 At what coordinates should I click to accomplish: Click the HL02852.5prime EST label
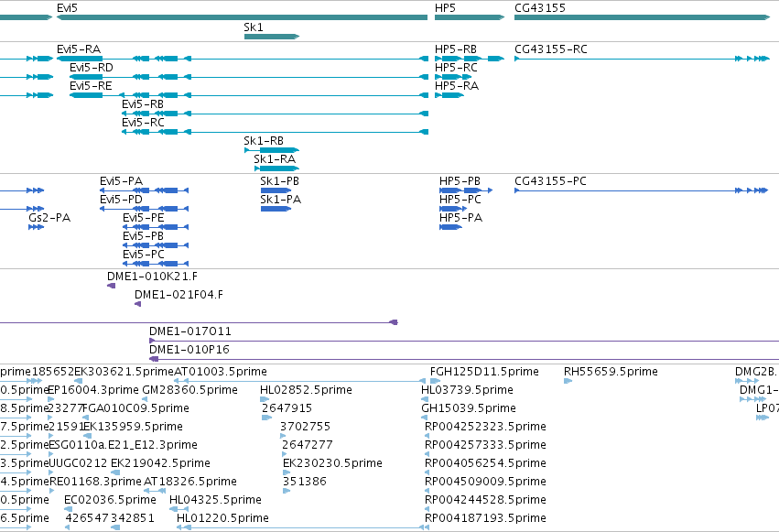[306, 390]
